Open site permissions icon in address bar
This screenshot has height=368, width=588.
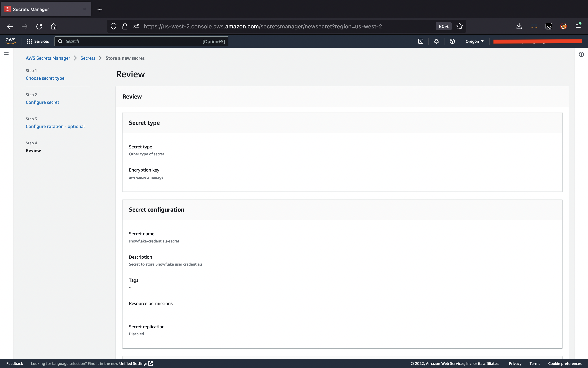(136, 26)
